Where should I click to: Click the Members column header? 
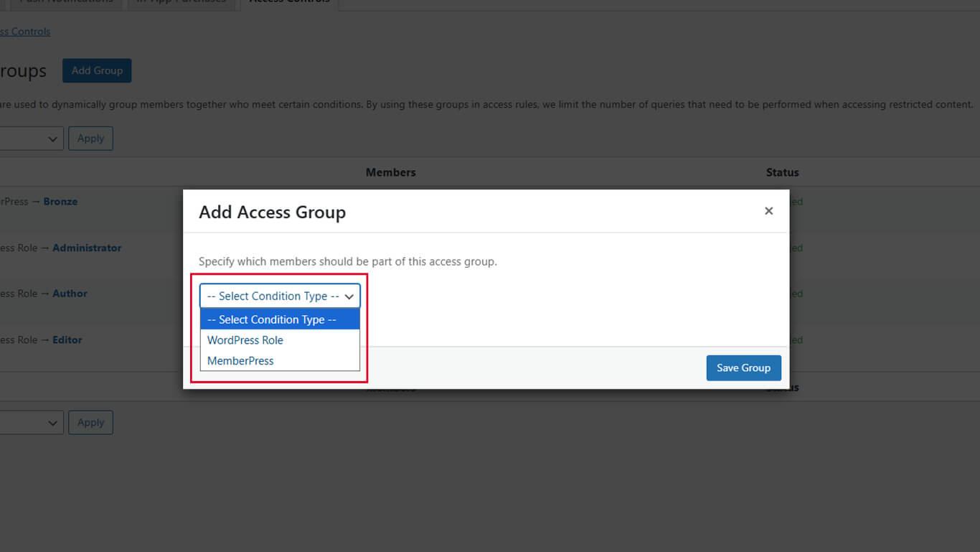pos(390,172)
